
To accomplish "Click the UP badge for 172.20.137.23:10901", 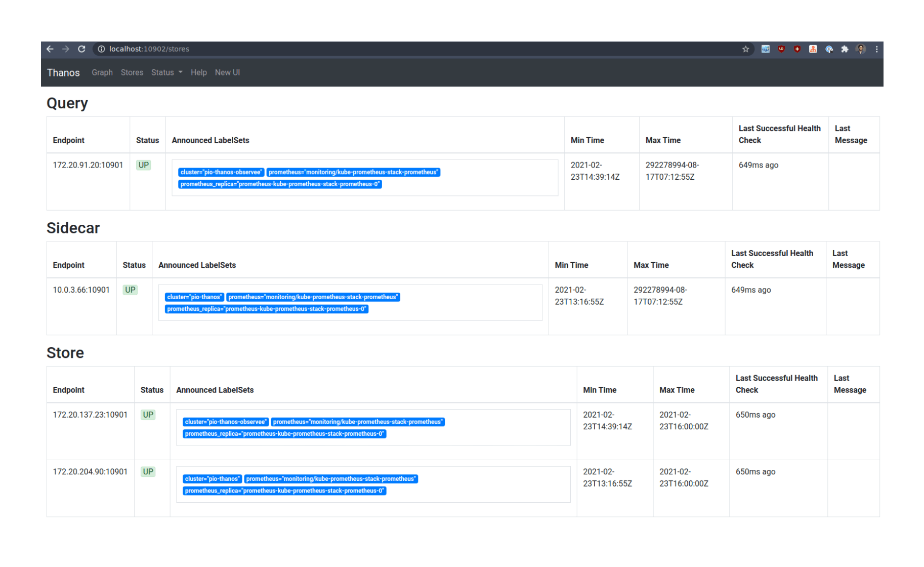I will tap(148, 415).
